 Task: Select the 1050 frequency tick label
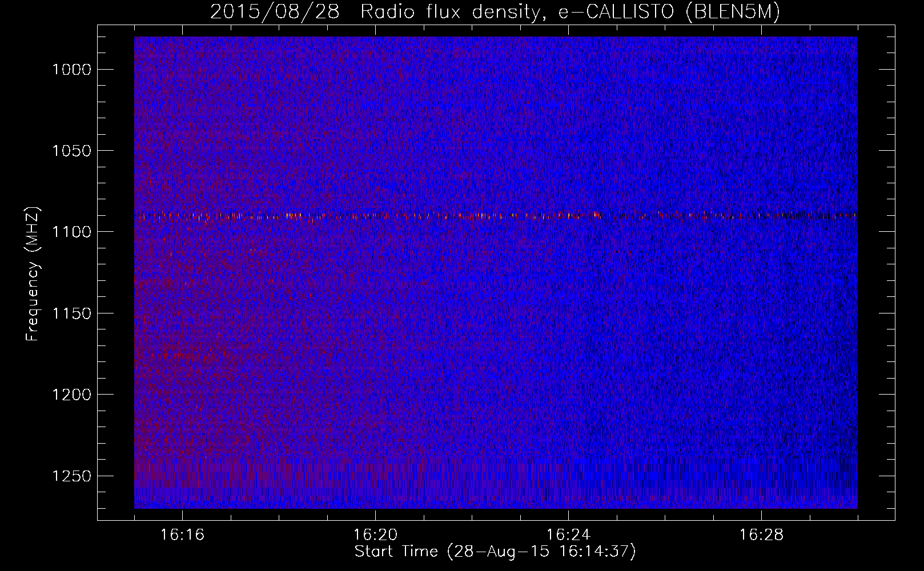tap(72, 151)
